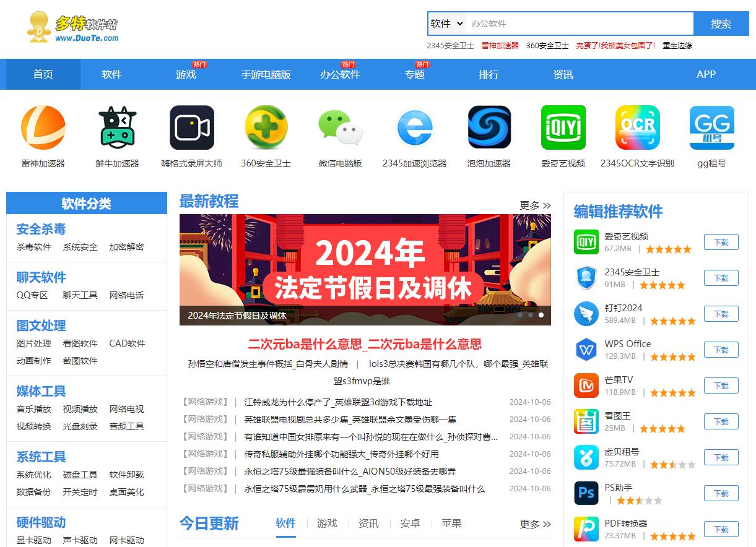
Task: Download 看图王 via 下载 button
Action: click(x=721, y=421)
